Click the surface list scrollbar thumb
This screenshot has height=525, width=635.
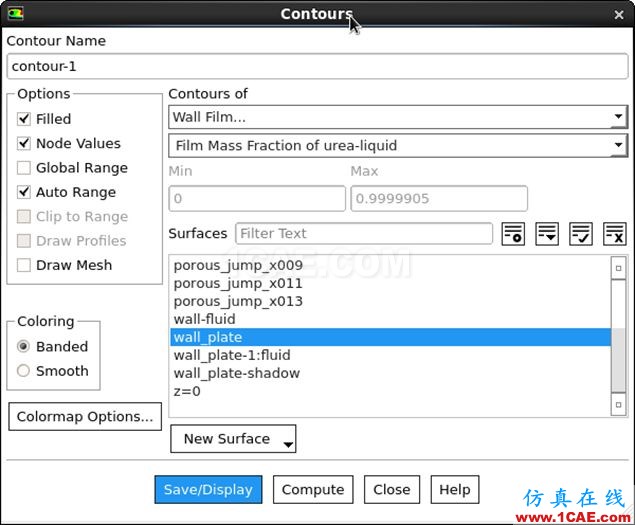point(618,360)
